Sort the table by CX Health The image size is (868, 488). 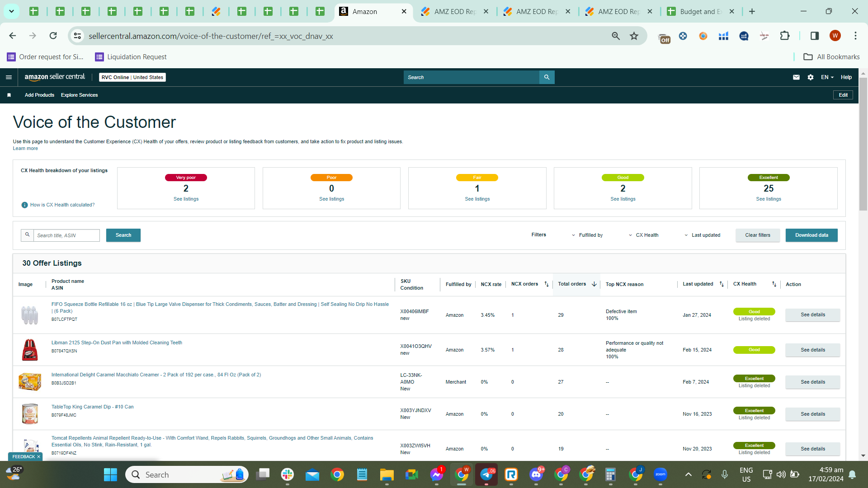[x=774, y=284]
